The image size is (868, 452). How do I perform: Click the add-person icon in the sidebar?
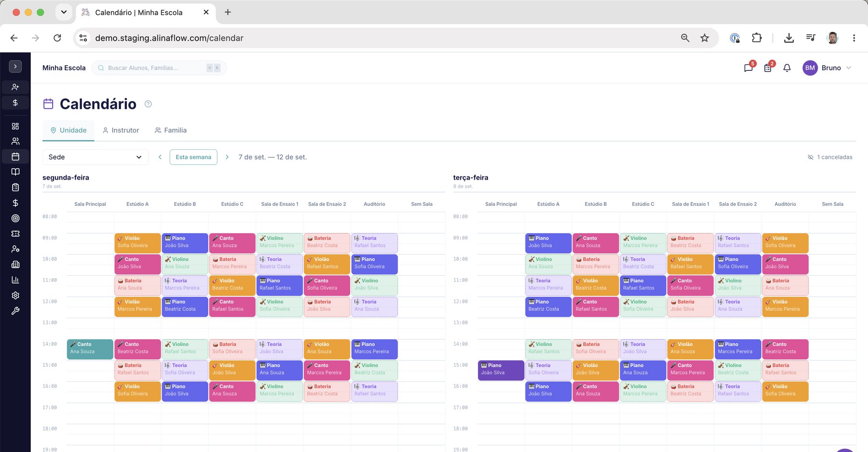15,87
